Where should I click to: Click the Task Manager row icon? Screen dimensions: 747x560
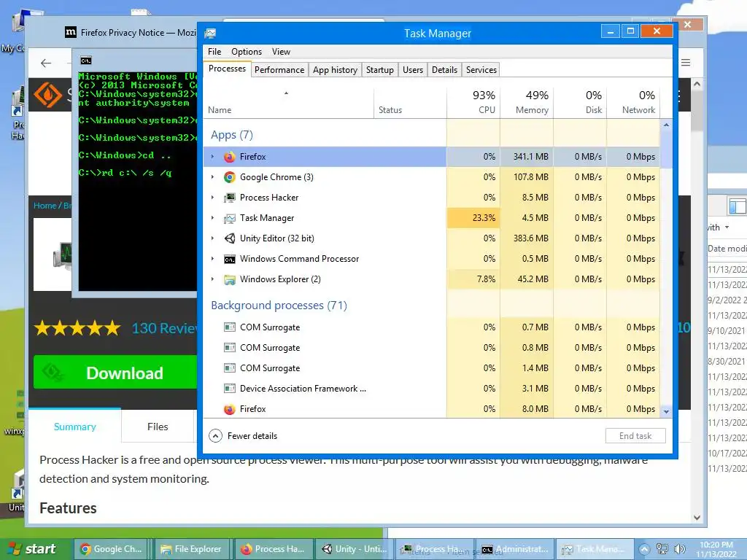point(230,218)
